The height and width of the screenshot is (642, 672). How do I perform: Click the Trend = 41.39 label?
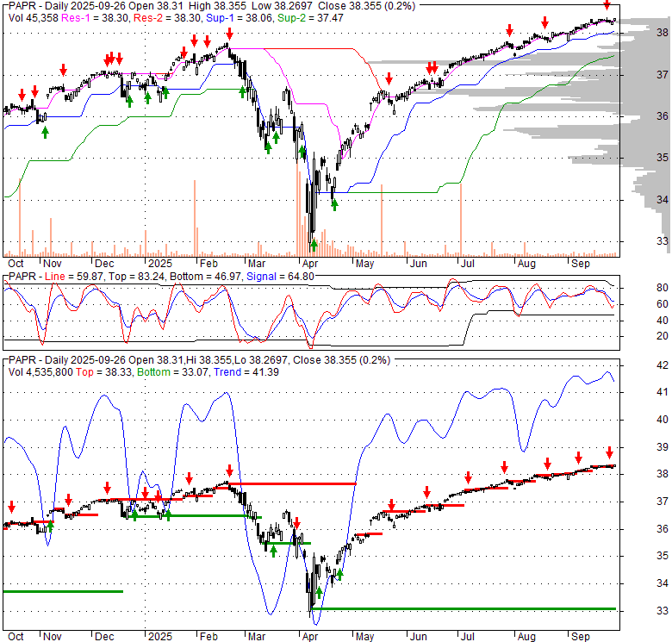pyautogui.click(x=246, y=372)
